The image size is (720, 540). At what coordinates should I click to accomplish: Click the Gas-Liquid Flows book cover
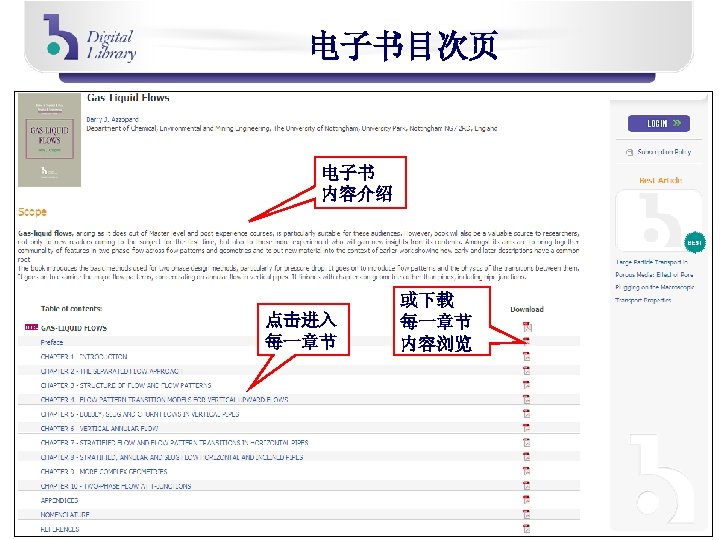[50, 140]
